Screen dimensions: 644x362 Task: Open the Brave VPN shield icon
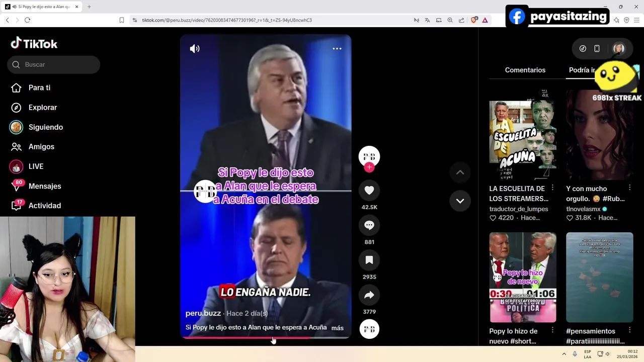pyautogui.click(x=626, y=20)
